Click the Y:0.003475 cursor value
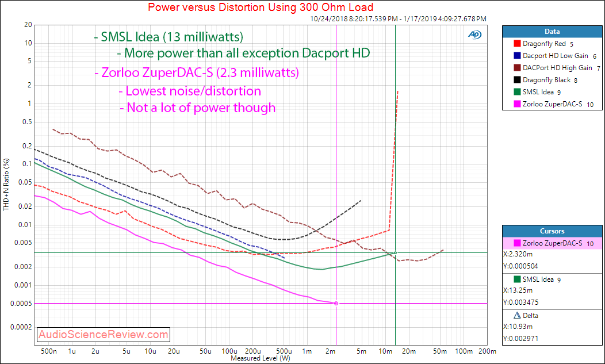Screen dimensions: 605x364 [521, 302]
